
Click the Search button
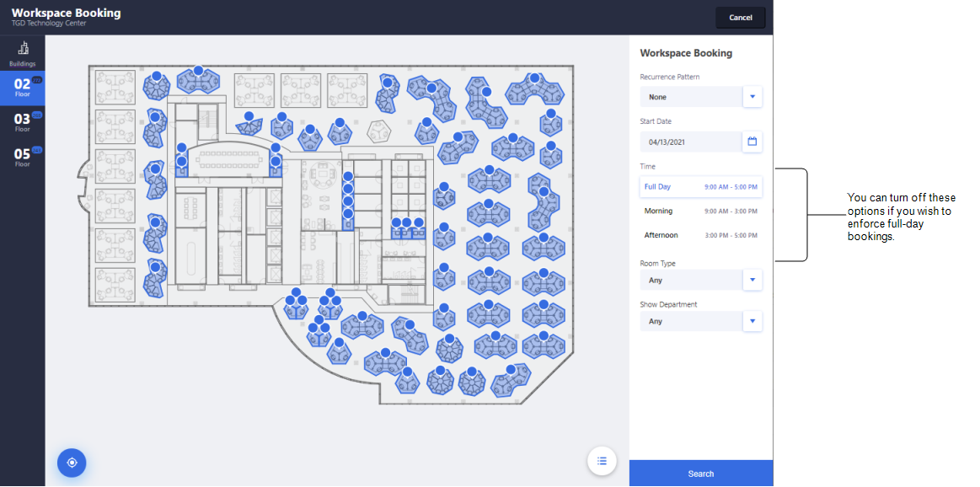point(700,474)
